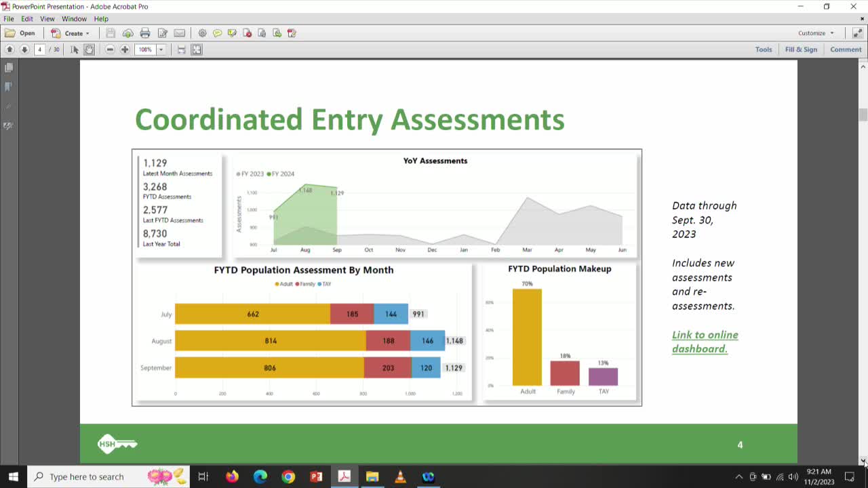The image size is (868, 488).
Task: Choose the Select tool cursor icon
Action: click(75, 49)
